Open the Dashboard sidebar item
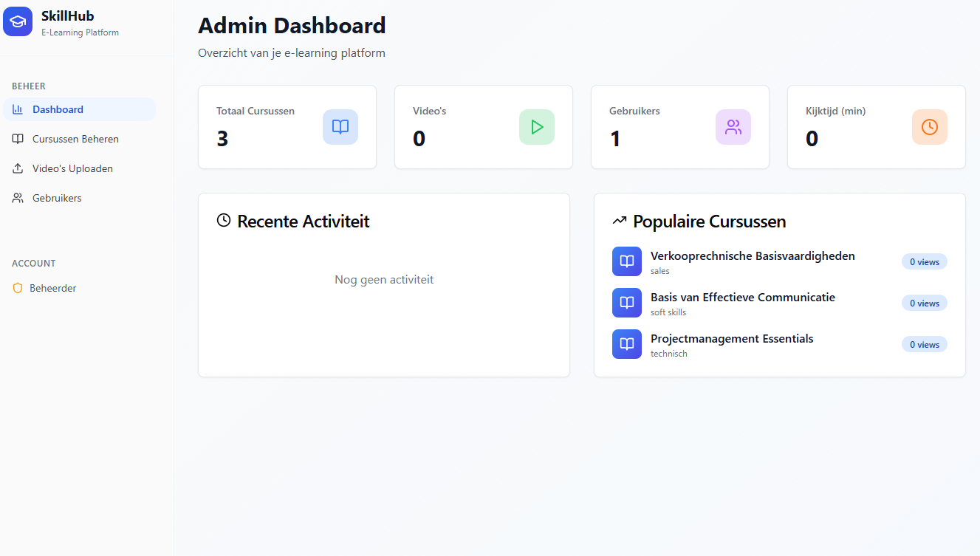This screenshot has height=556, width=980. coord(58,109)
